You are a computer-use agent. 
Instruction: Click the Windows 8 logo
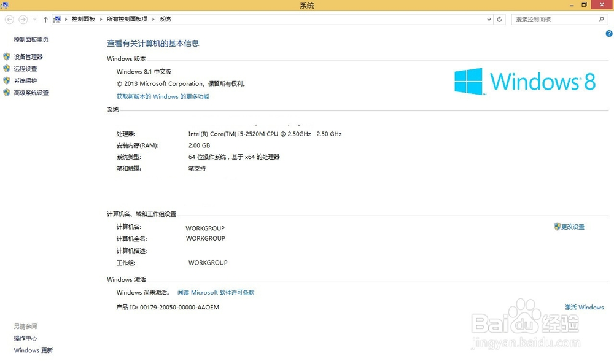click(x=525, y=82)
